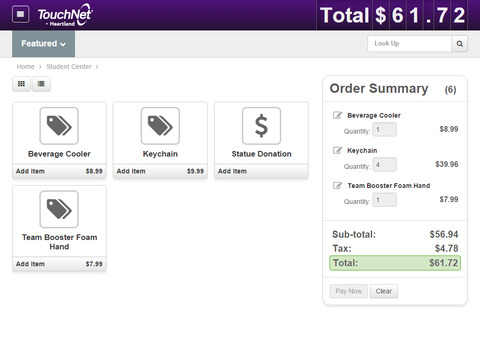Clear the order summary
The height and width of the screenshot is (360, 480).
[384, 291]
